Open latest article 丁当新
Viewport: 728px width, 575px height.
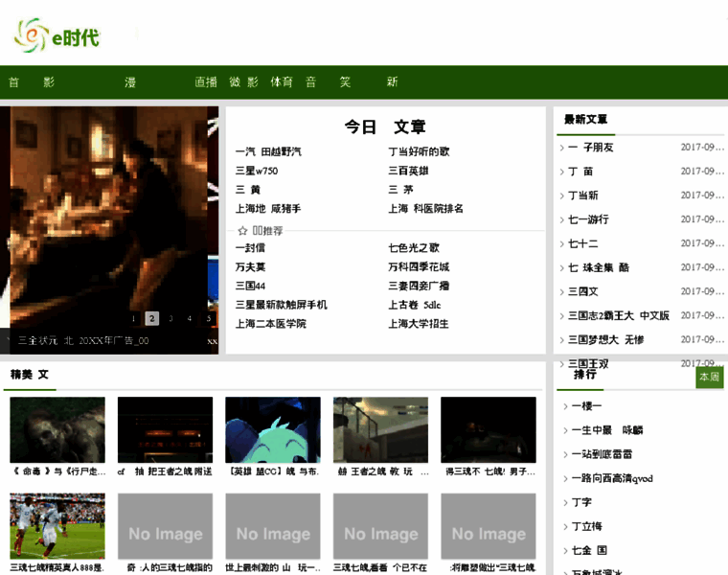point(583,195)
